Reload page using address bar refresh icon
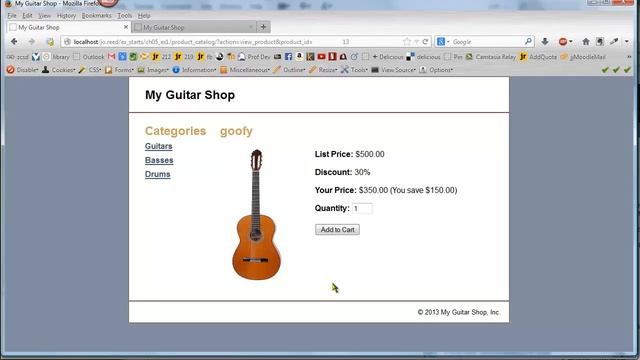This screenshot has width=640, height=360. tap(425, 42)
